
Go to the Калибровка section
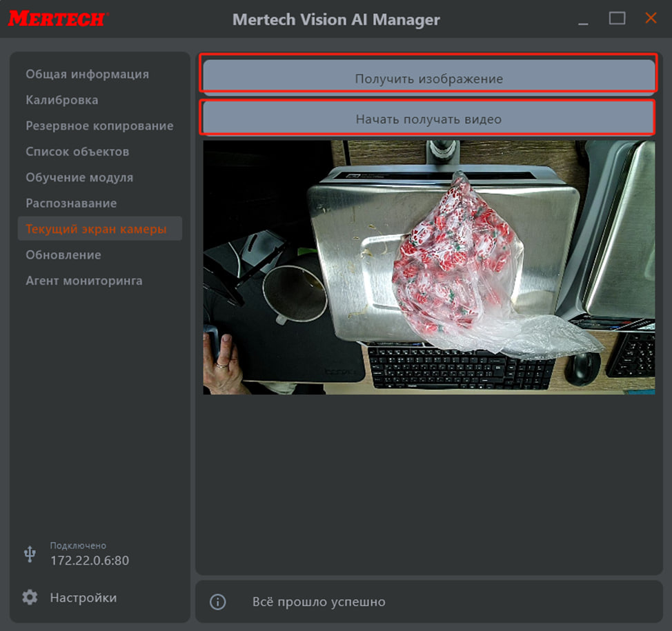(62, 100)
